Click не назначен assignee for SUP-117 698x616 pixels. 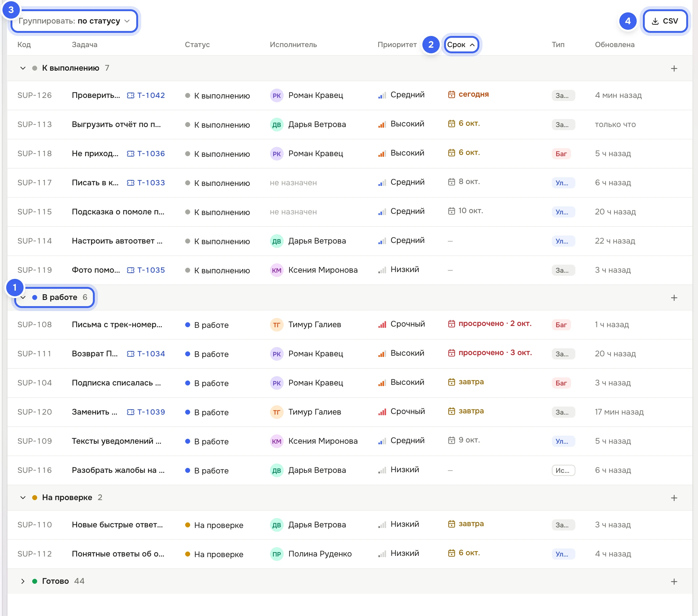click(x=293, y=183)
